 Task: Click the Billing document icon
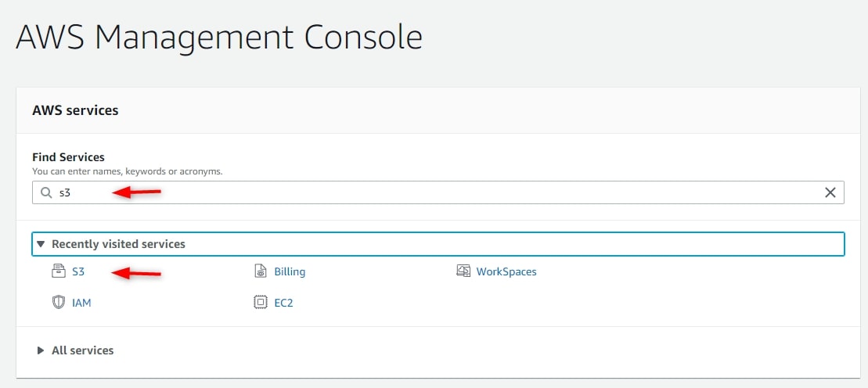pos(260,271)
